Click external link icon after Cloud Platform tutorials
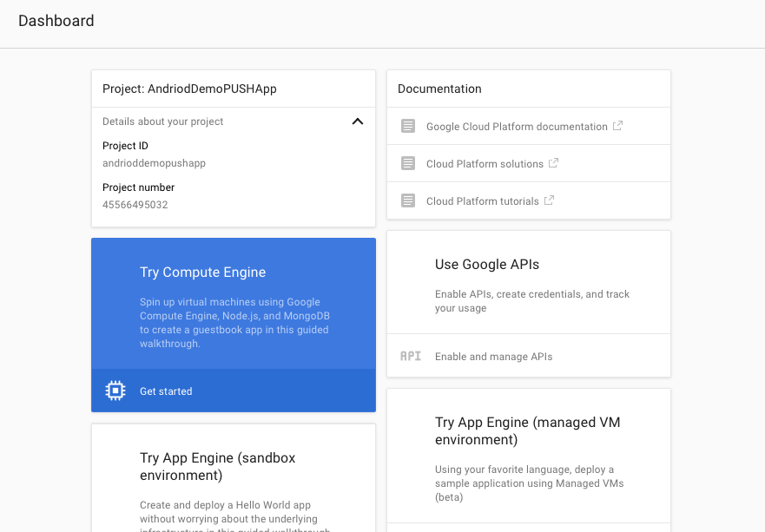 coord(549,200)
